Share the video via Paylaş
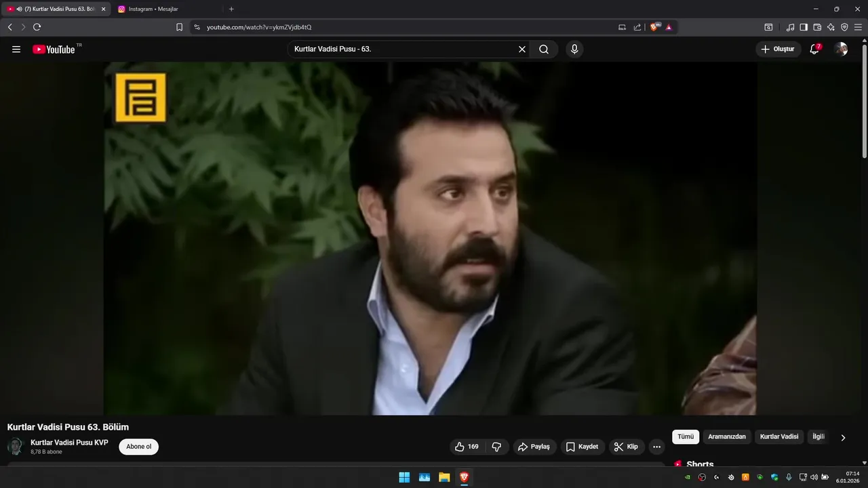The image size is (868, 488). coord(534,447)
